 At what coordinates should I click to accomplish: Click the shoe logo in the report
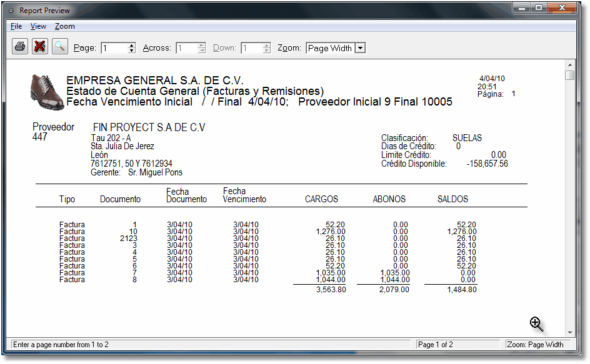tap(47, 92)
